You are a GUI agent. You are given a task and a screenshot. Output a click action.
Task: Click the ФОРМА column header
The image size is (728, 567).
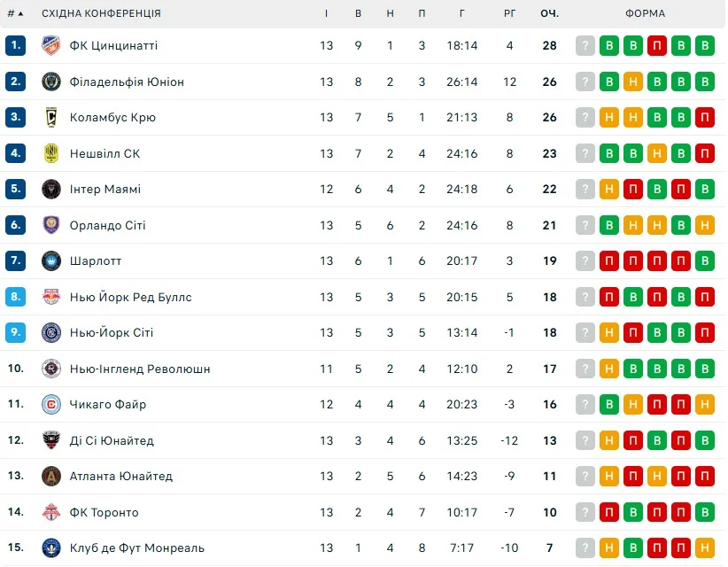(x=645, y=13)
